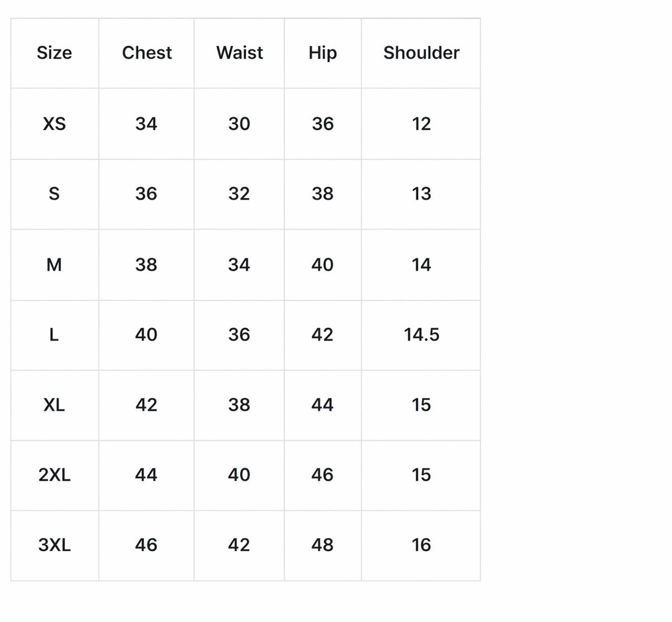Click chest value 34 for XS
Screen dimensions: 672x622
(x=146, y=123)
